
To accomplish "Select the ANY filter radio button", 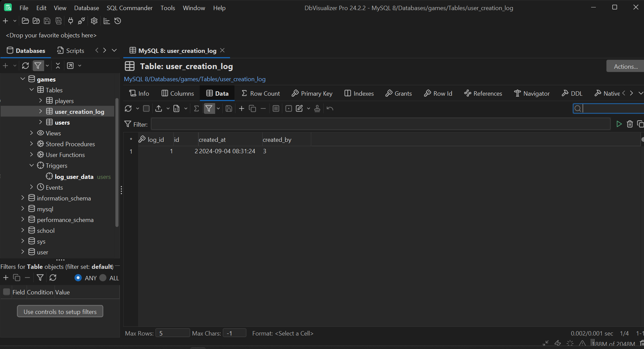I will 77,278.
